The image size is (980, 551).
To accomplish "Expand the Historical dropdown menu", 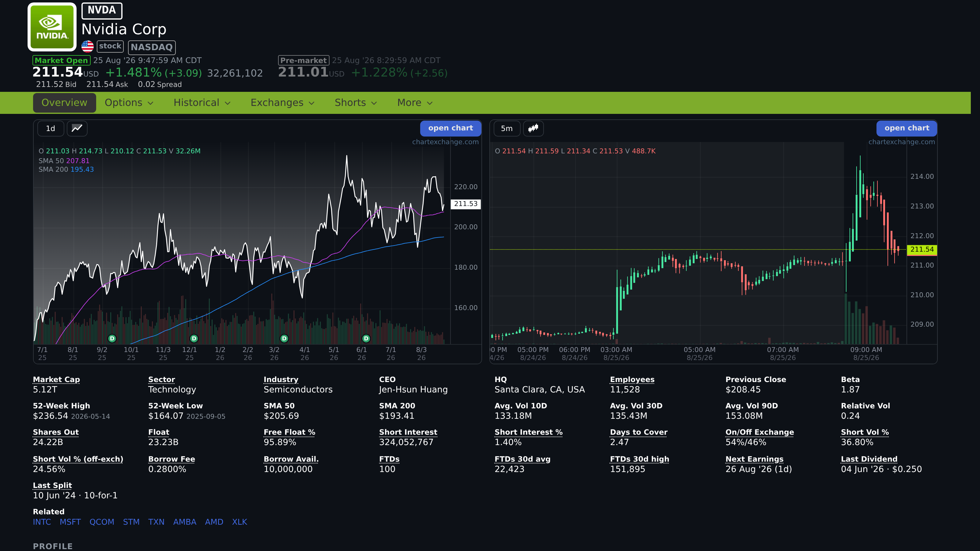I will pyautogui.click(x=202, y=103).
